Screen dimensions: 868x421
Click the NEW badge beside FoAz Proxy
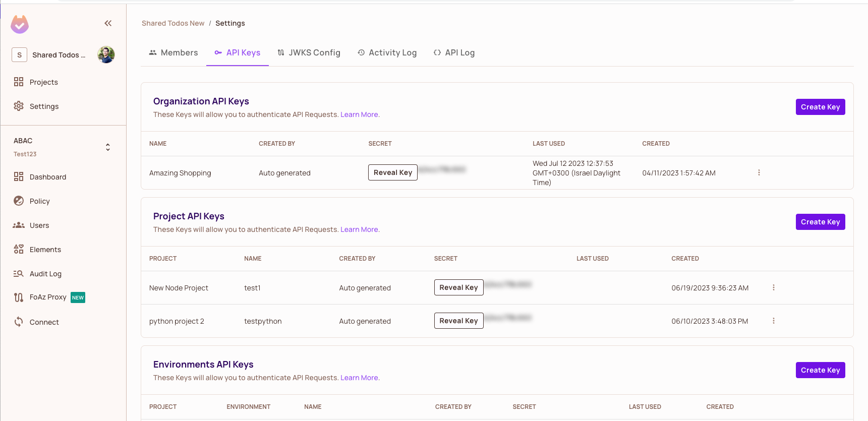coord(78,297)
